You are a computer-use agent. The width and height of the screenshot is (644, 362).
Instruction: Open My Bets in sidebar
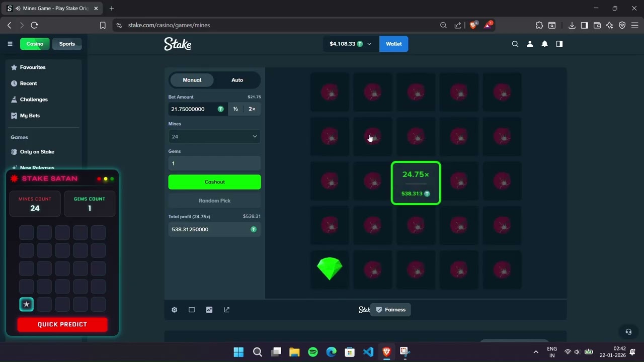tap(30, 116)
